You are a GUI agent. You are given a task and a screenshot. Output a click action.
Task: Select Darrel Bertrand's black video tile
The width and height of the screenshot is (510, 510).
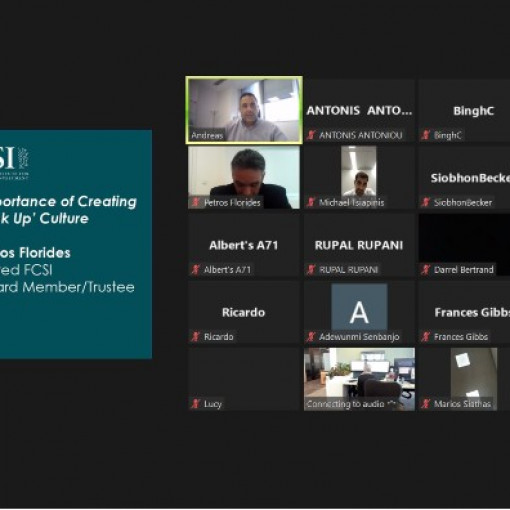tap(464, 245)
